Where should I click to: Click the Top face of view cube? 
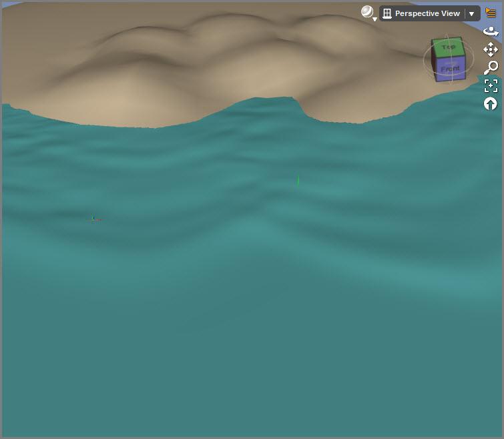point(448,47)
